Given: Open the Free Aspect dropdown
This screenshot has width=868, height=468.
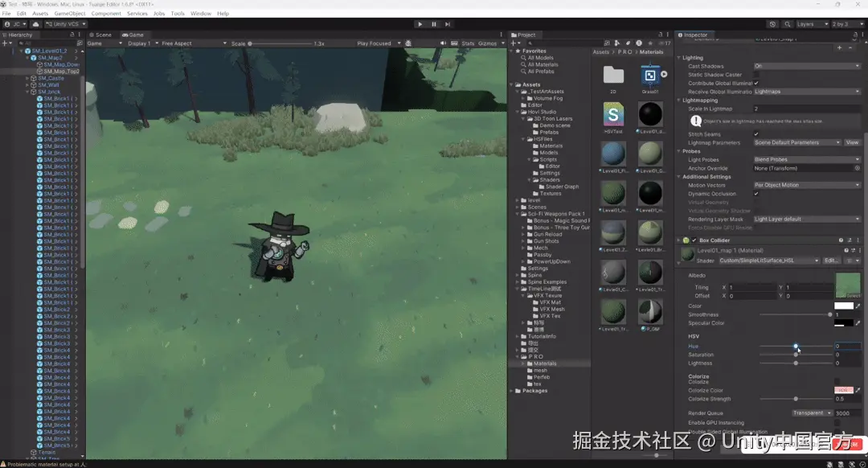Looking at the screenshot, I should [x=194, y=43].
